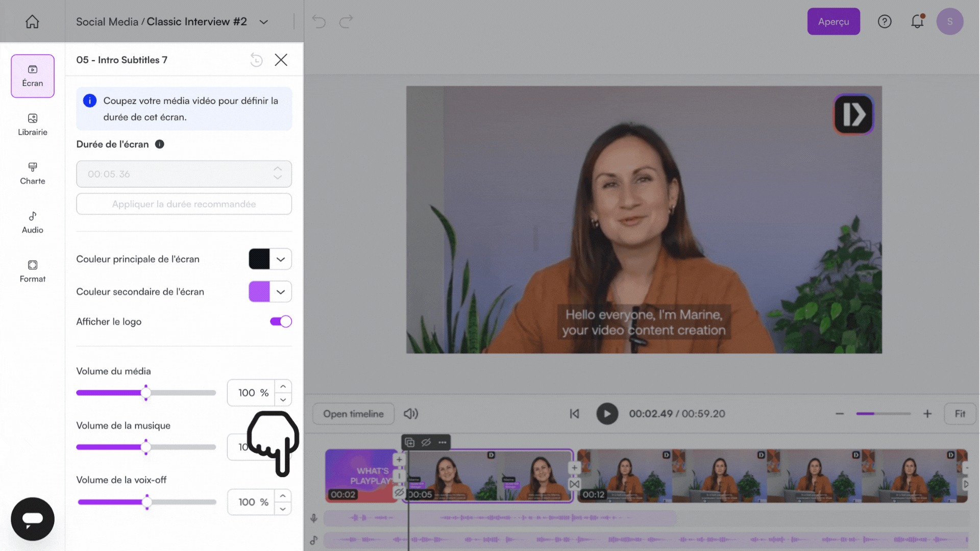Mute audio with the speaker icon
980x551 pixels.
coord(411,414)
